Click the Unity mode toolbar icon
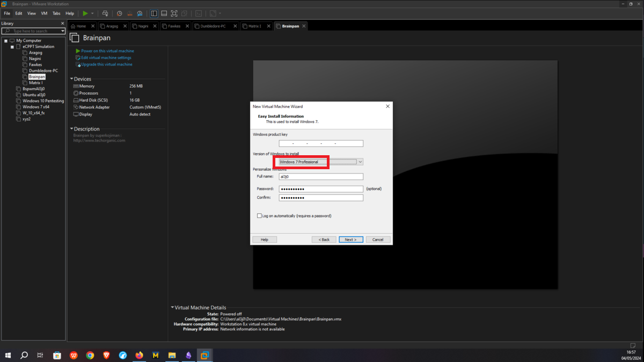The width and height of the screenshot is (644, 362). coord(184,13)
